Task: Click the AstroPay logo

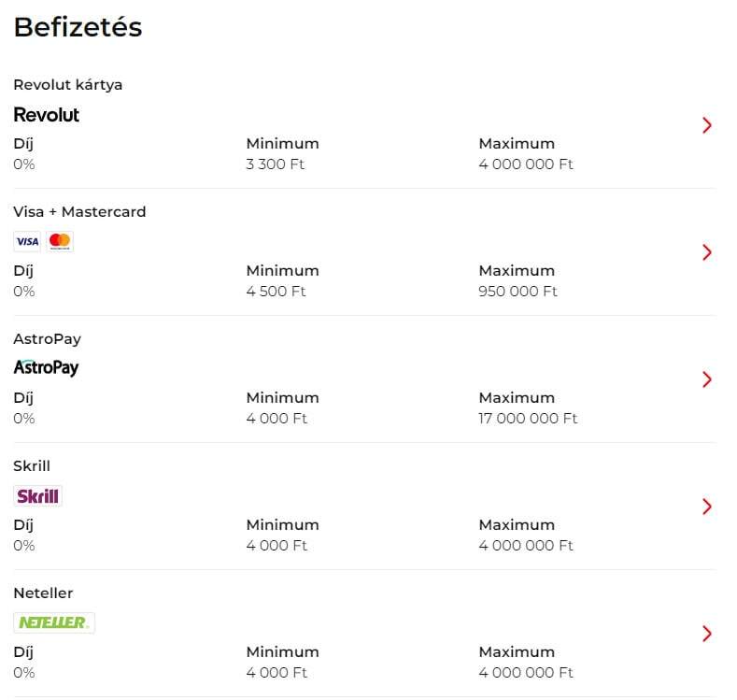Action: coord(46,368)
